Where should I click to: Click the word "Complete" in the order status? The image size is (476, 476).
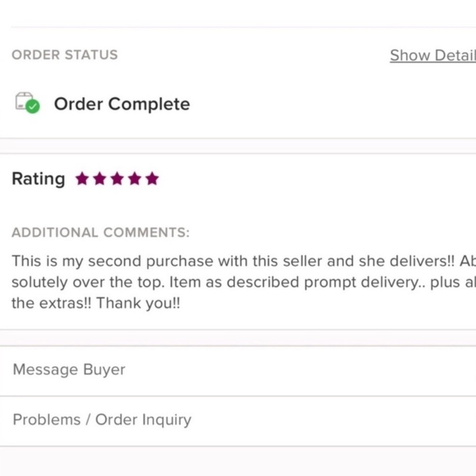point(149,104)
